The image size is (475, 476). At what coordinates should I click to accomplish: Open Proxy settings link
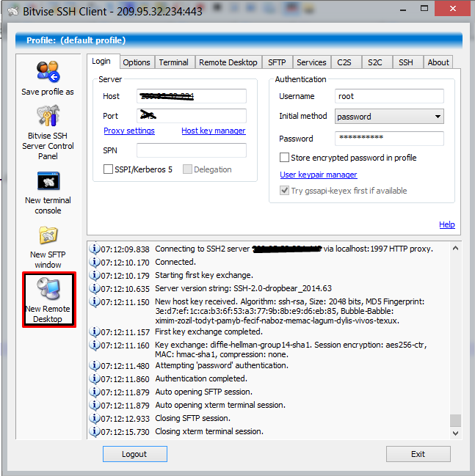(x=129, y=131)
